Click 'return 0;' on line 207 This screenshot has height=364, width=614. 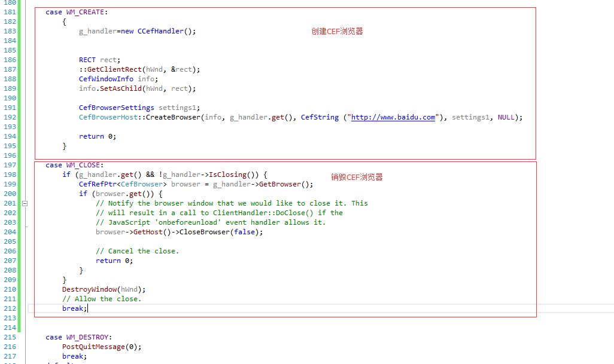[x=114, y=261]
